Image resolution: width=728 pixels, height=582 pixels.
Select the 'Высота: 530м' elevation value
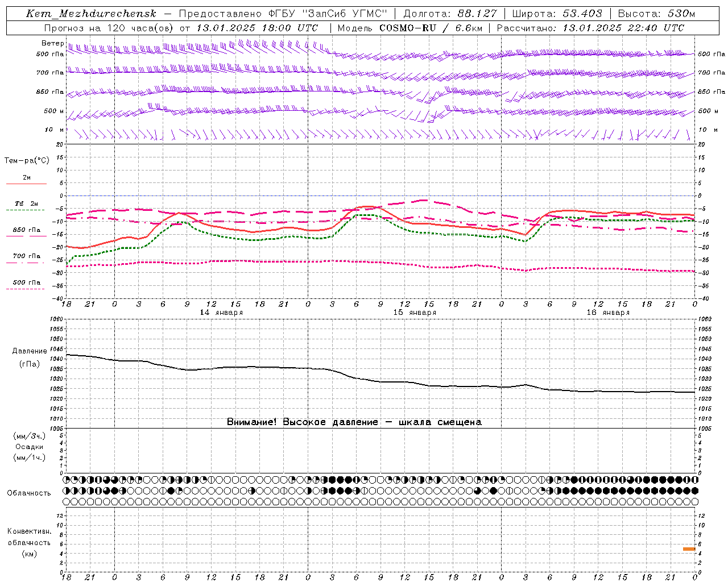[x=656, y=14]
